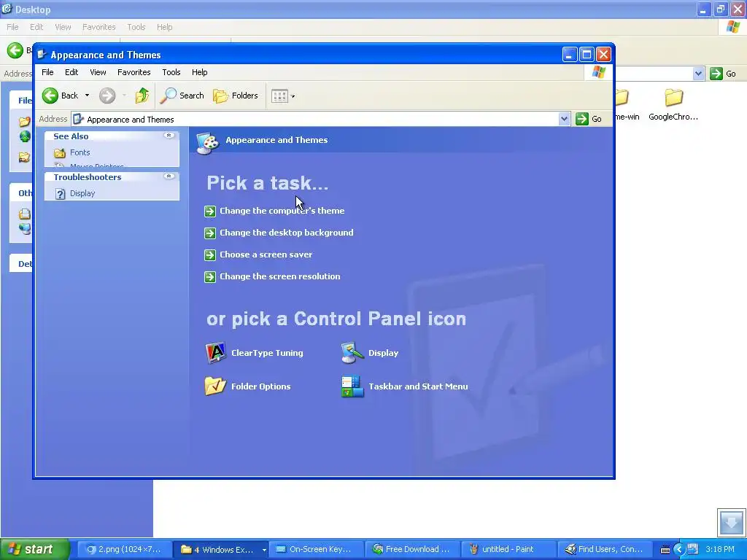This screenshot has height=560, width=747.
Task: Open the Display control panel icon
Action: coord(352,353)
